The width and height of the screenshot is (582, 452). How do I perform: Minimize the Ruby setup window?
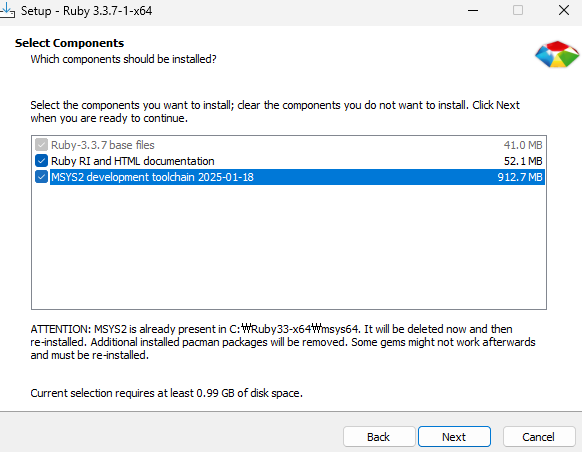[x=473, y=10]
